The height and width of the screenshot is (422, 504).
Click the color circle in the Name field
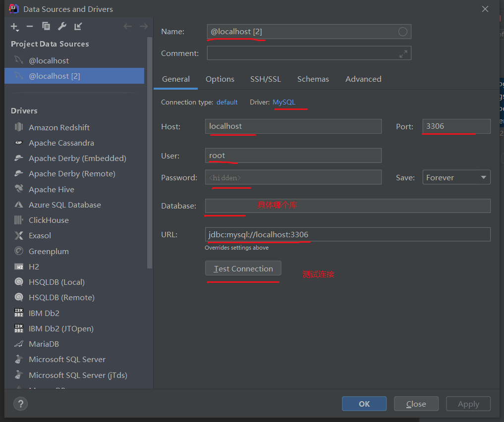pos(402,32)
